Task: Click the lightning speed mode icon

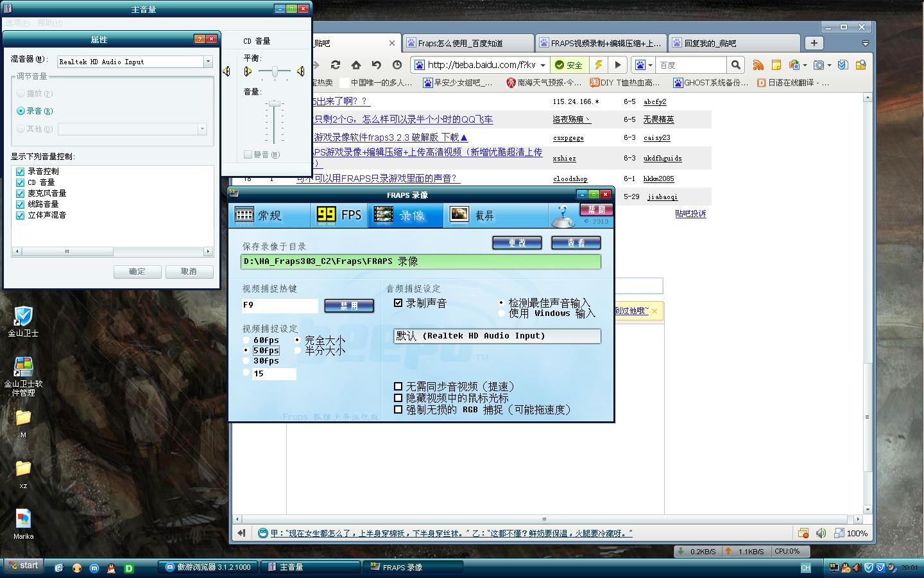Action: click(x=598, y=65)
